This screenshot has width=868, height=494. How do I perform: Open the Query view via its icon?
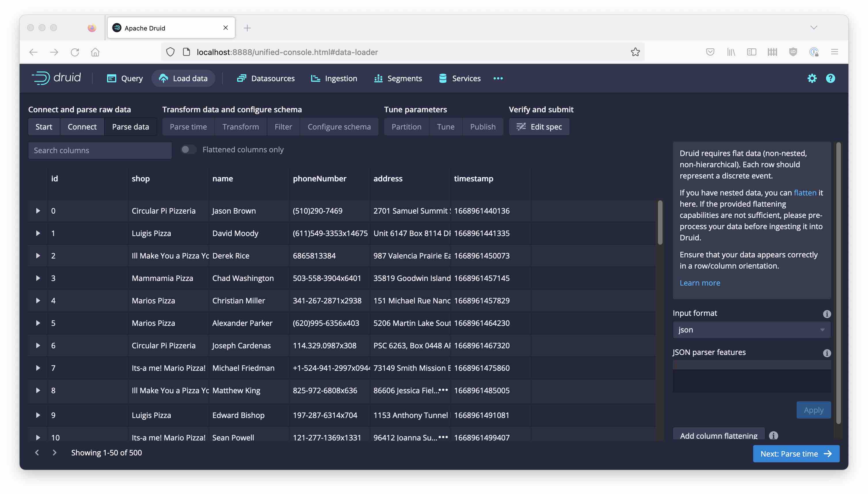pyautogui.click(x=111, y=78)
